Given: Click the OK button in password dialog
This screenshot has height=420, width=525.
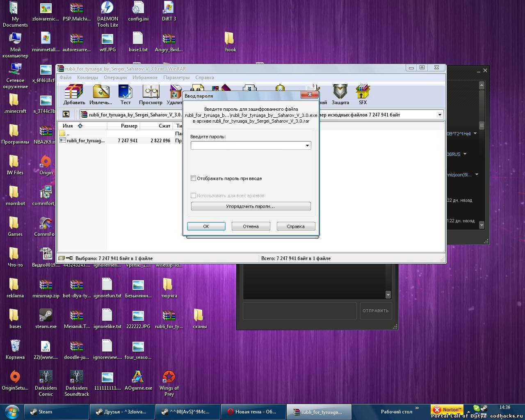Looking at the screenshot, I should pos(206,226).
